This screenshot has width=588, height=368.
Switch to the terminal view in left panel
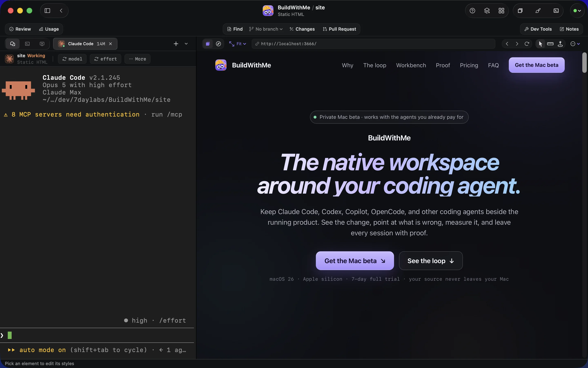(27, 44)
